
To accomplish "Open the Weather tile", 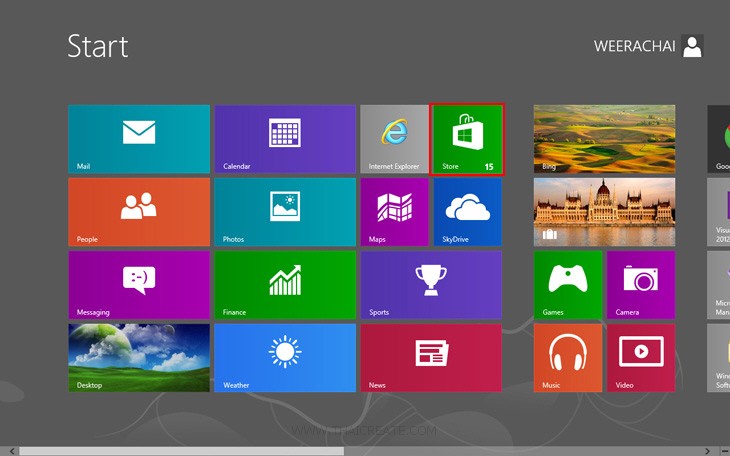I will pyautogui.click(x=285, y=358).
